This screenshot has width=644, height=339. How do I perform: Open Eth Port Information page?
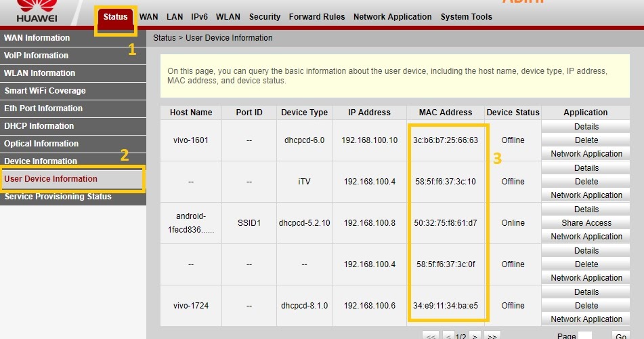click(x=73, y=108)
